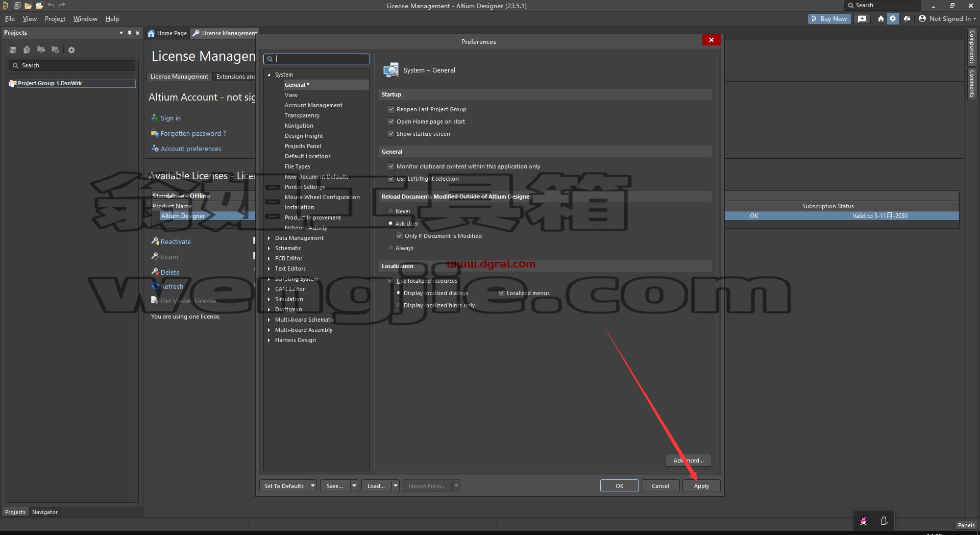Switch to the Home Page tab
This screenshot has width=980, height=535.
pos(167,33)
